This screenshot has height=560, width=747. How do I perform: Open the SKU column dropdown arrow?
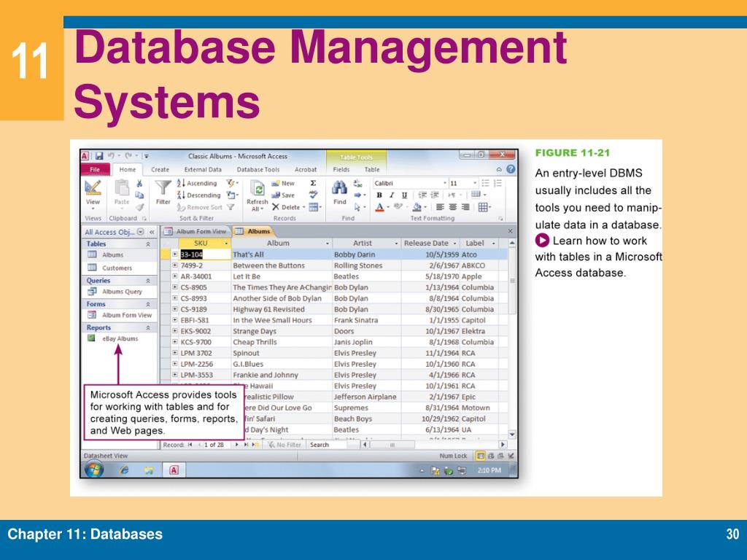click(226, 244)
